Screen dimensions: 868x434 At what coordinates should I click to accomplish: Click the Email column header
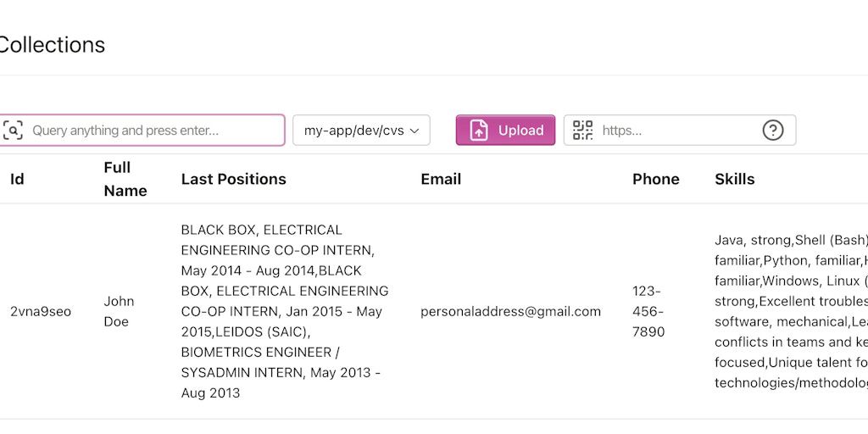441,179
